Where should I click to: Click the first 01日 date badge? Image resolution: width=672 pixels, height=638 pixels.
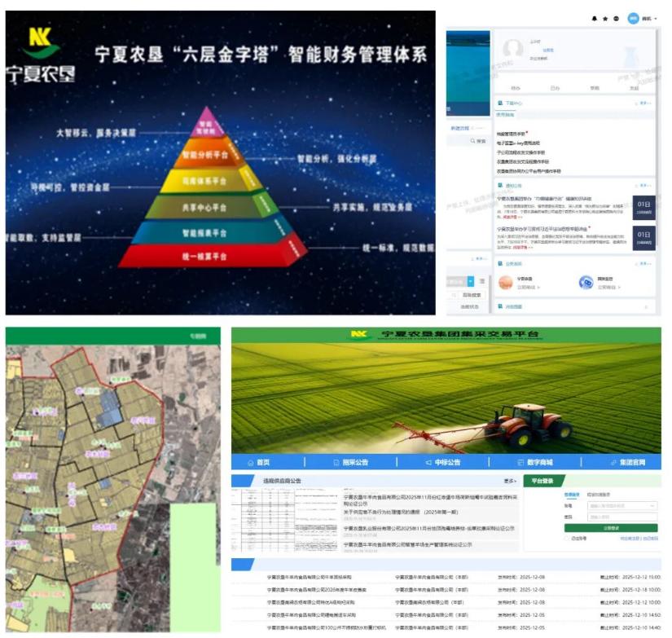643,207
